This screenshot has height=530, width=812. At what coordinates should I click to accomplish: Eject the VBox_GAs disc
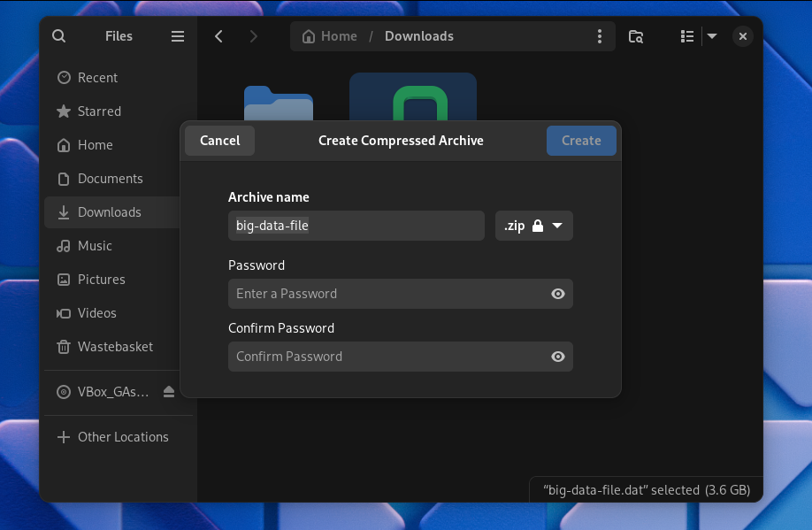pos(169,392)
